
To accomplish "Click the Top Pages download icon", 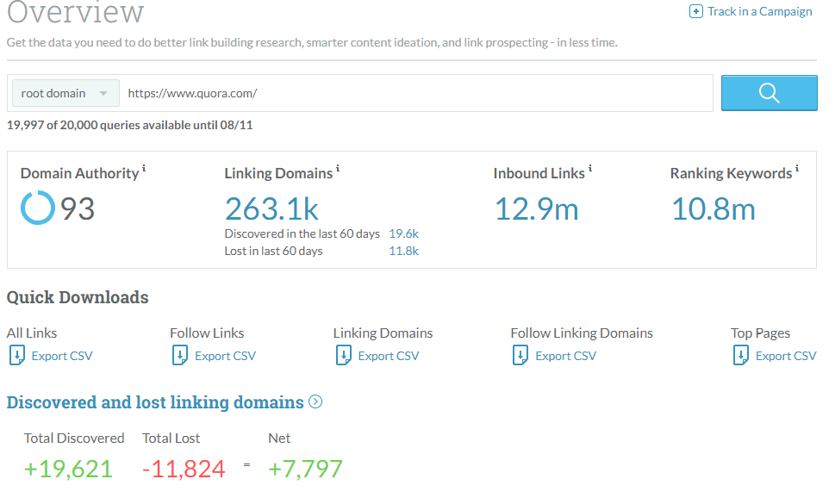I will click(x=741, y=355).
